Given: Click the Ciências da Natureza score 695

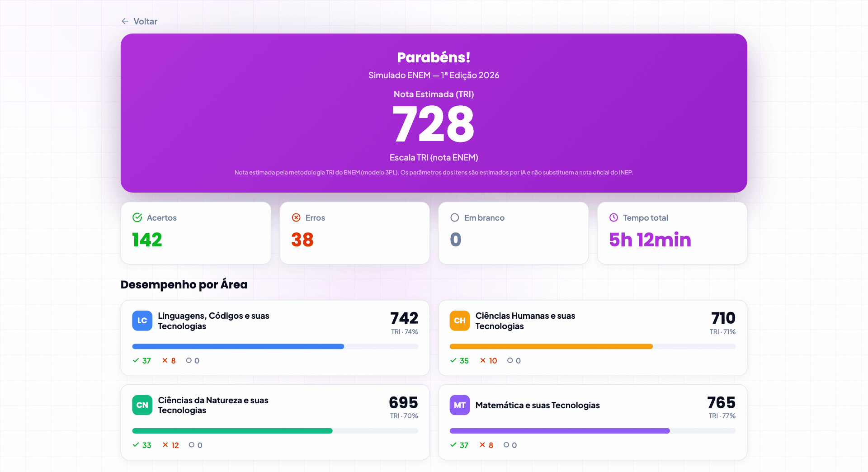Looking at the screenshot, I should [403, 402].
